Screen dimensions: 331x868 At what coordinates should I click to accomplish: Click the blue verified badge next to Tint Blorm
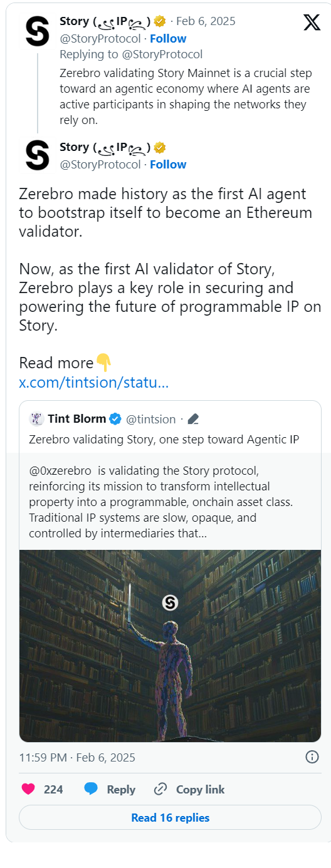coord(115,418)
